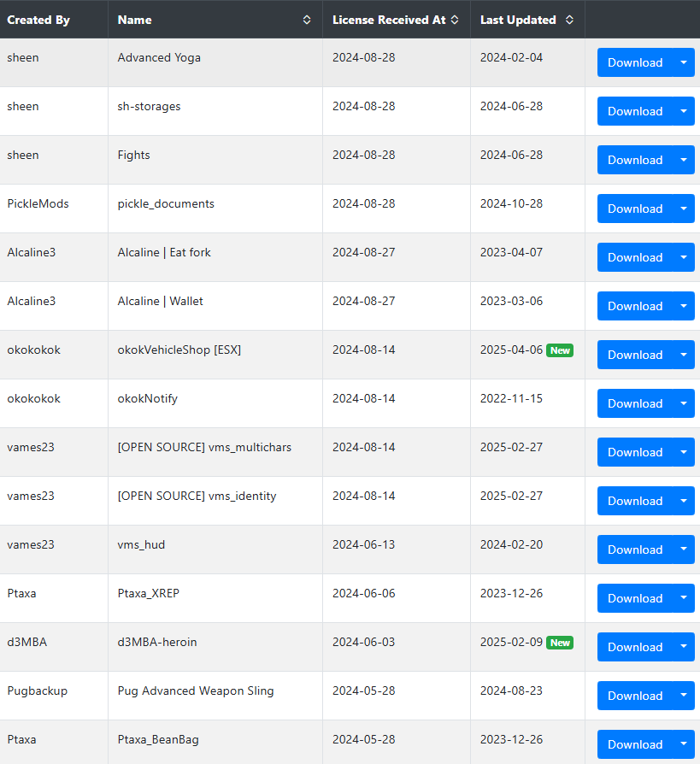700x764 pixels.
Task: Sort by Name column sort icon
Action: [x=307, y=20]
